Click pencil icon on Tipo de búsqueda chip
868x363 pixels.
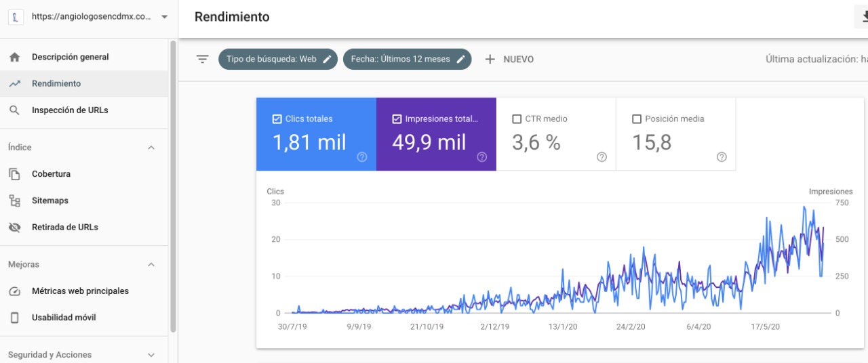(x=327, y=59)
